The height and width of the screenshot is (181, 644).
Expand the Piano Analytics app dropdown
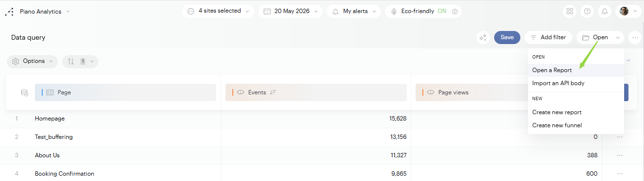[x=68, y=12]
